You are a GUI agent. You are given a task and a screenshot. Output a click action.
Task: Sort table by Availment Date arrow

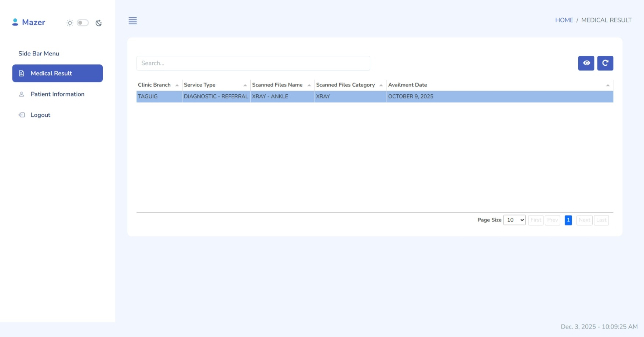pos(608,85)
